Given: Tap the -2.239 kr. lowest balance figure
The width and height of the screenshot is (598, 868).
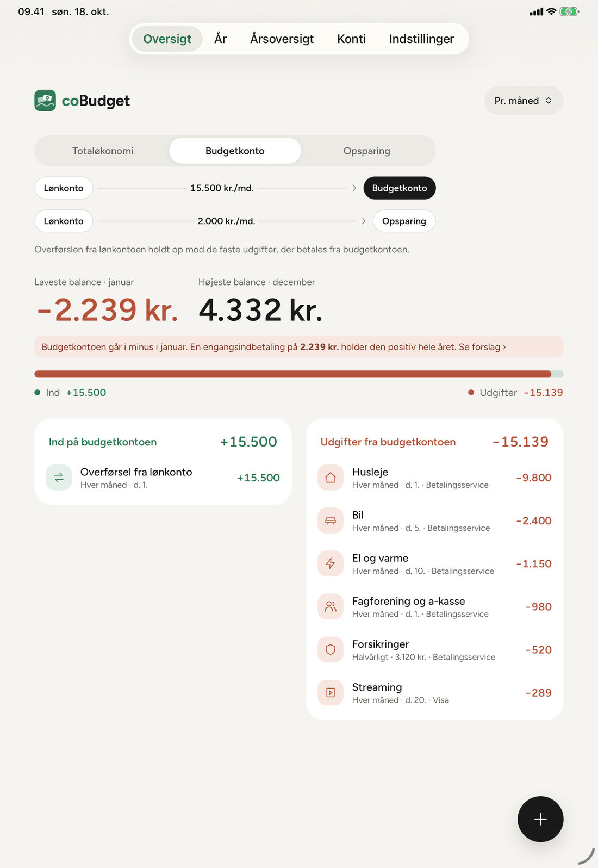Looking at the screenshot, I should coord(108,310).
